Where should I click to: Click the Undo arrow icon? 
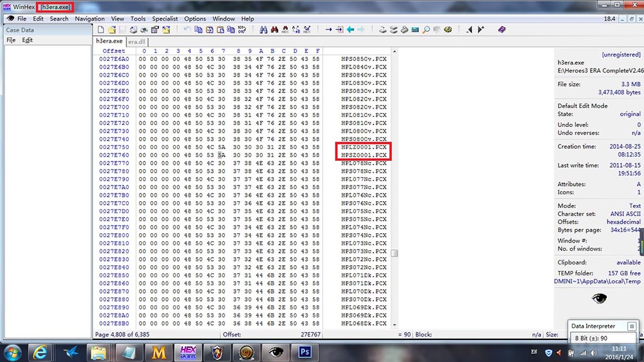187,30
